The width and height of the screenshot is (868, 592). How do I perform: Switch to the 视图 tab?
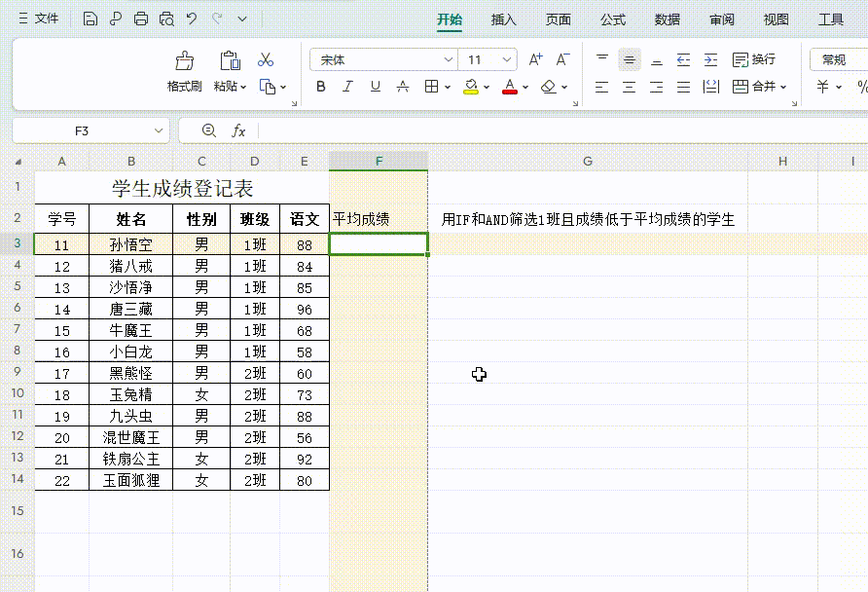777,19
